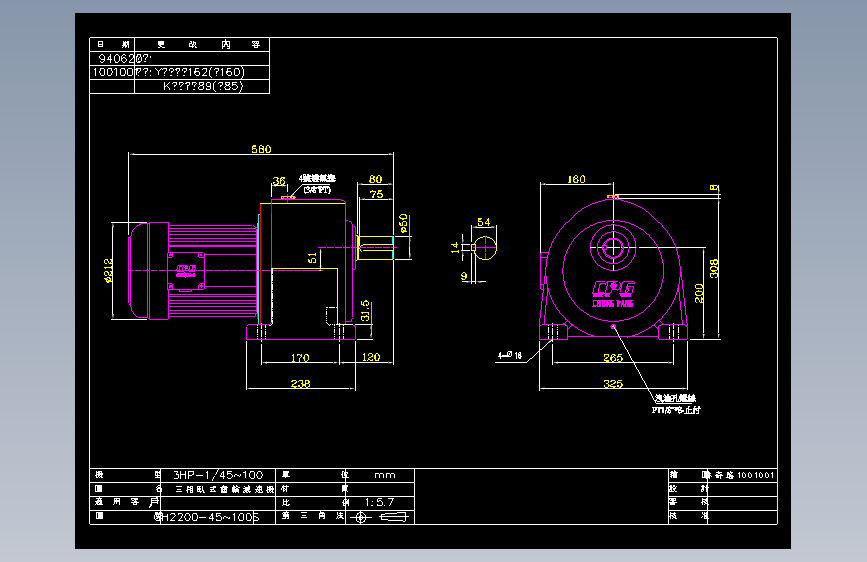The width and height of the screenshot is (867, 562).
Task: Click the 160 dimension on front view
Action: coord(576,179)
